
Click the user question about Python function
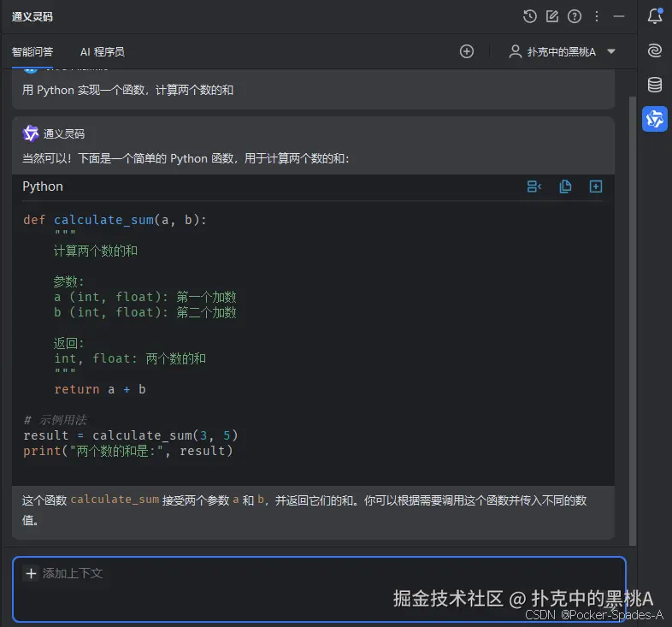click(x=127, y=90)
